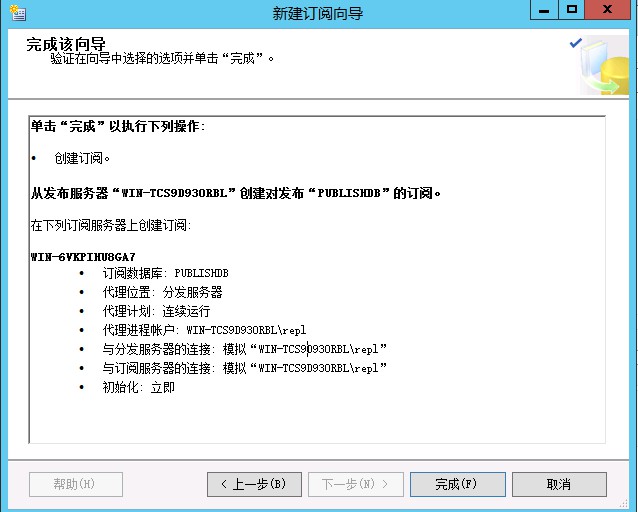Click the 取消 button
Image resolution: width=638 pixels, height=512 pixels.
[x=558, y=484]
